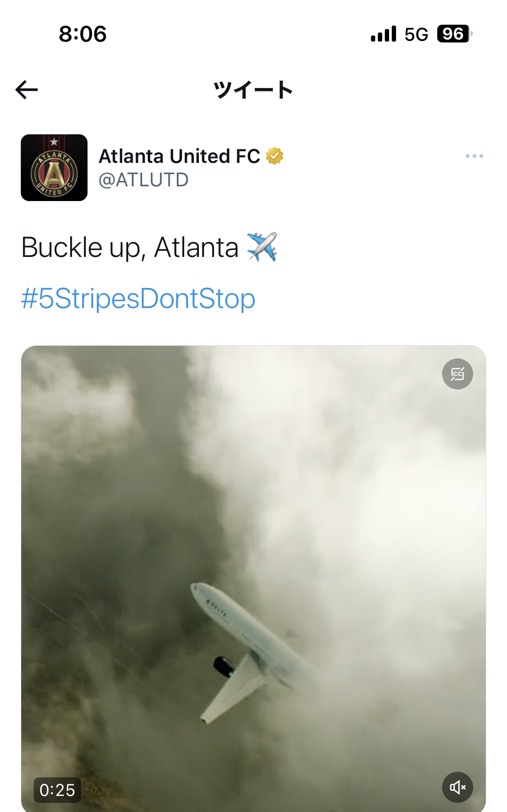Toggle closed captions on the video
507x812 pixels.
click(x=457, y=374)
